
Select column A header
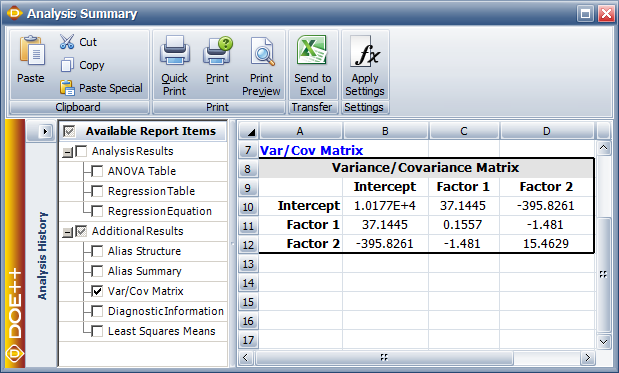300,131
